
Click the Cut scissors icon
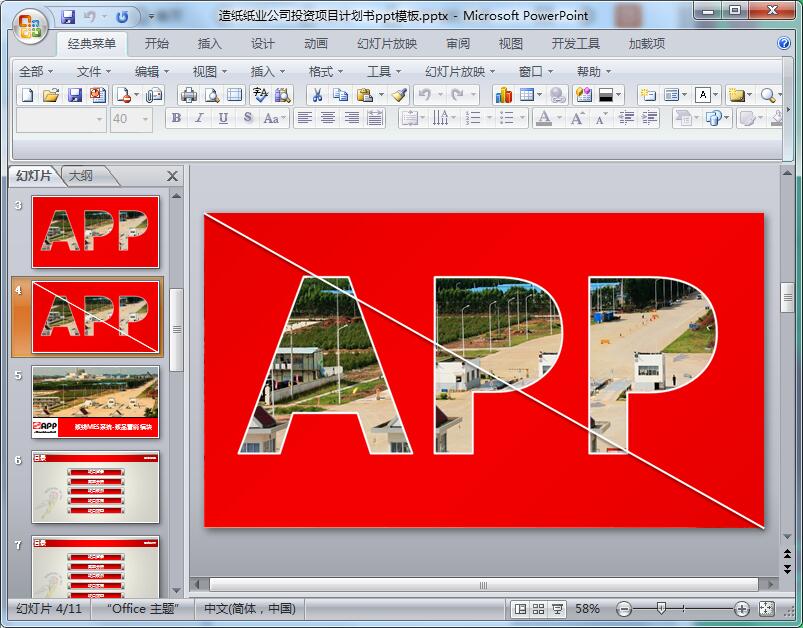point(316,95)
